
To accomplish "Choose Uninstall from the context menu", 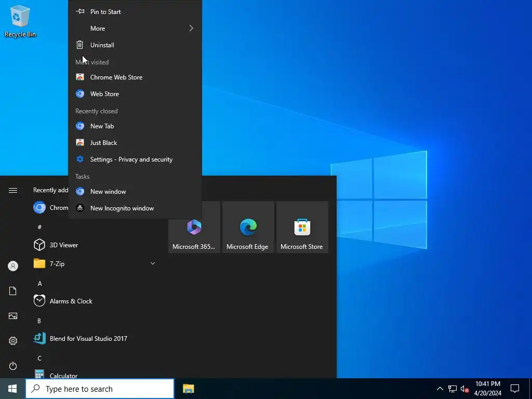I will [x=135, y=45].
